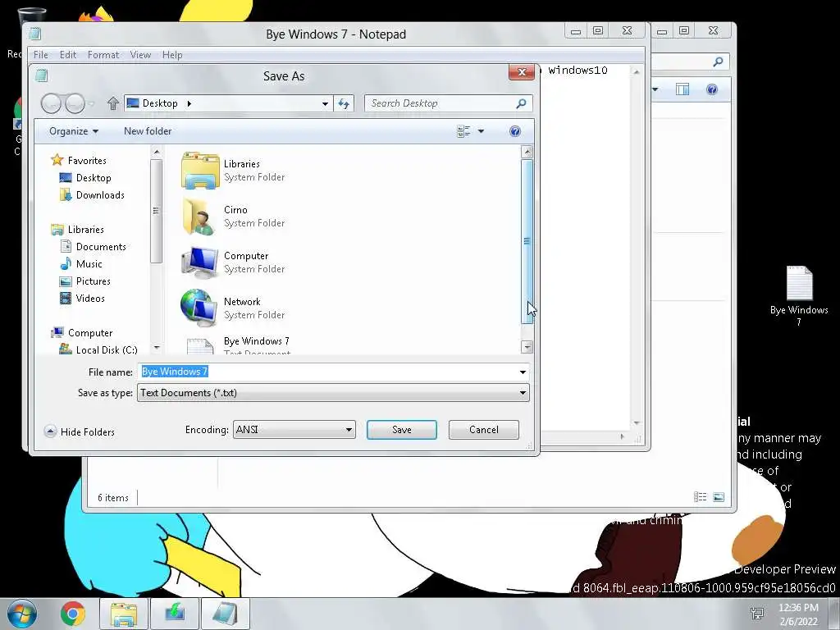Open Notepad View menu
The width and height of the screenshot is (840, 630).
[140, 55]
